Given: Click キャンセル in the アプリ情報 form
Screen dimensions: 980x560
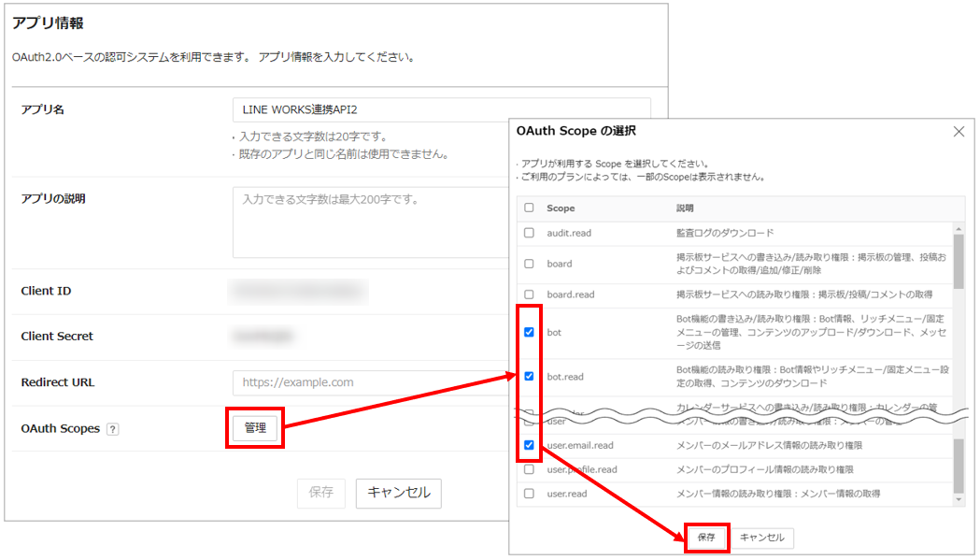Looking at the screenshot, I should [399, 493].
